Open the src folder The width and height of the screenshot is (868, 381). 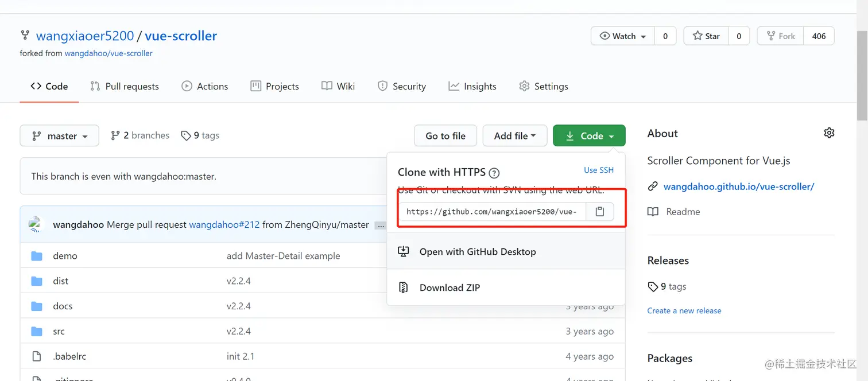pos(59,332)
